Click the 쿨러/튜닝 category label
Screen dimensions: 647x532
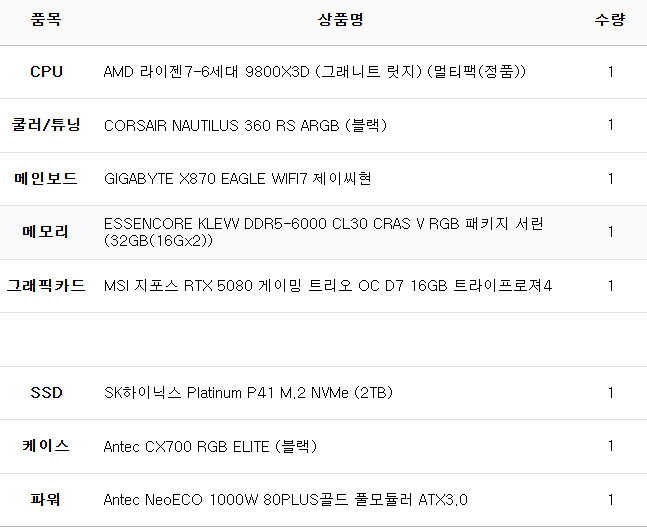tap(46, 125)
